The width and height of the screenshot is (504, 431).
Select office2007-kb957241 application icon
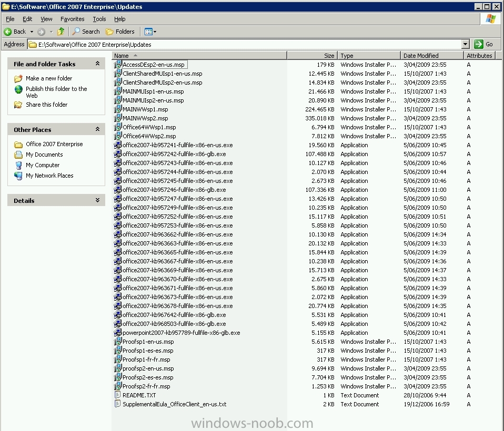click(x=118, y=145)
